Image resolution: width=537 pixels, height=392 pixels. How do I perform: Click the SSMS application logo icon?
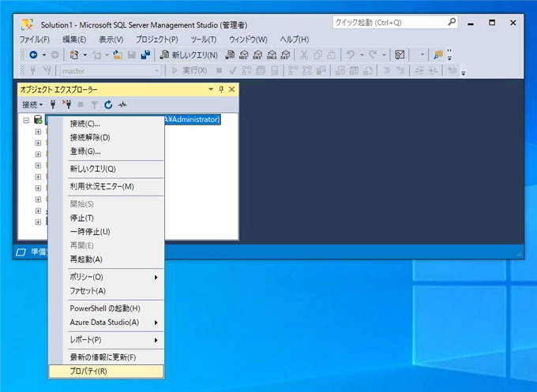click(x=27, y=24)
